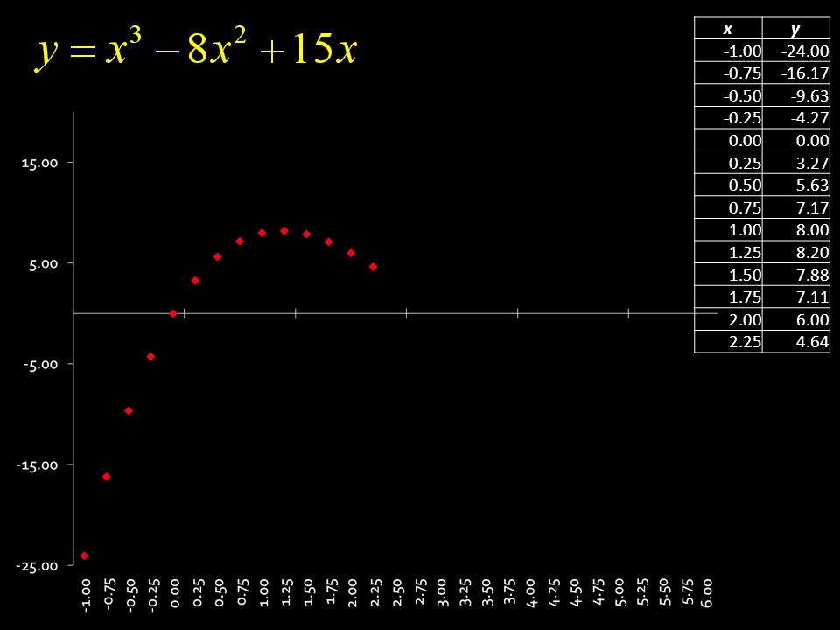Click the rotated 5.50 label on horizontal axis

(x=664, y=592)
